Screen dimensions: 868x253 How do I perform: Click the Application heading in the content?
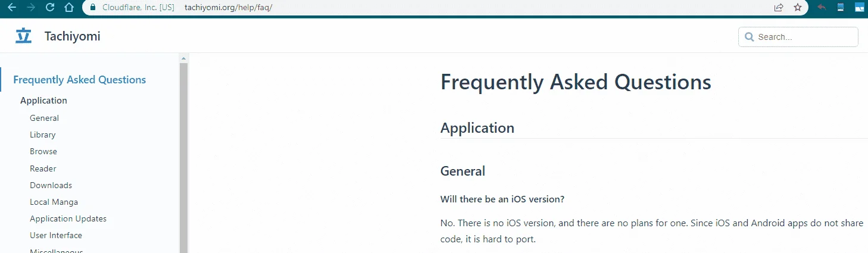pos(477,128)
